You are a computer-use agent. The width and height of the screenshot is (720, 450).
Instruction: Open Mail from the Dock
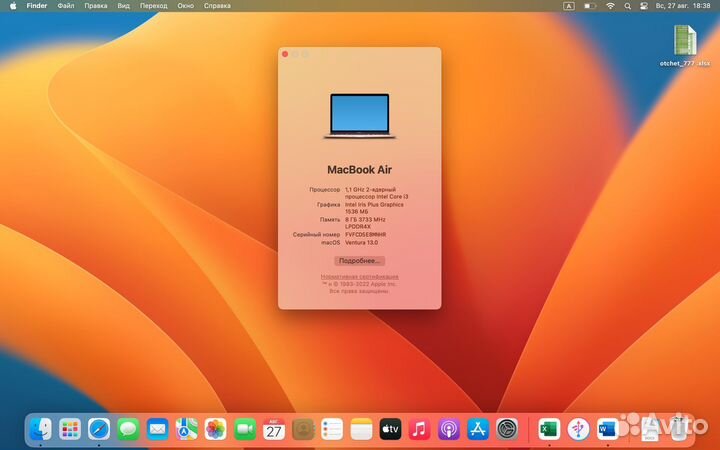point(158,430)
